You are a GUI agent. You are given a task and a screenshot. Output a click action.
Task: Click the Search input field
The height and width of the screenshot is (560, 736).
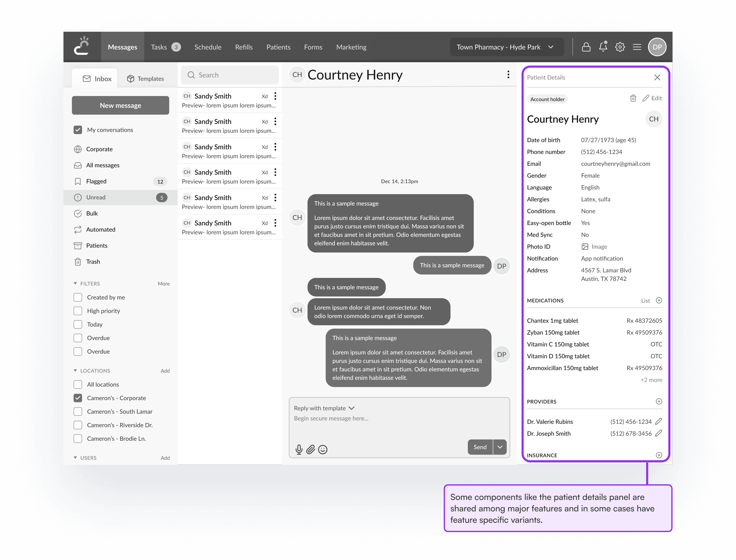click(x=230, y=75)
